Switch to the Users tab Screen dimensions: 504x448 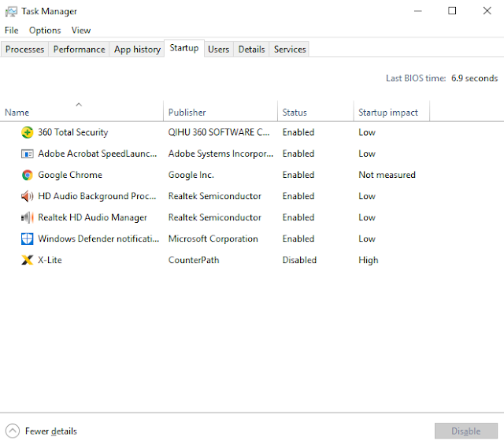point(219,49)
